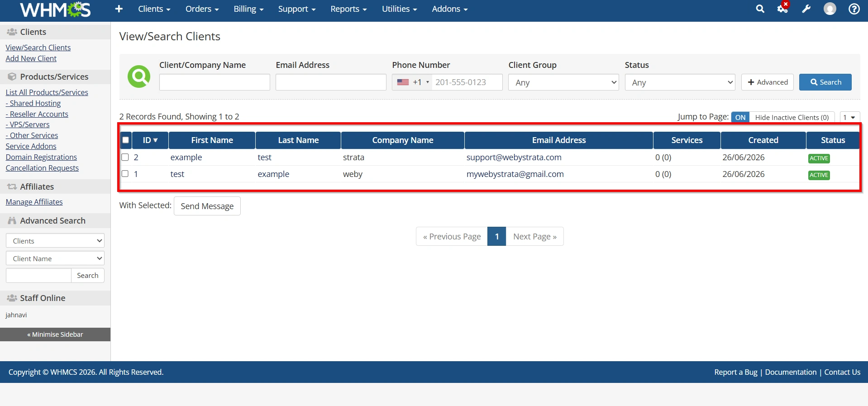
Task: Click the green search magnifier logo
Action: pos(139,76)
